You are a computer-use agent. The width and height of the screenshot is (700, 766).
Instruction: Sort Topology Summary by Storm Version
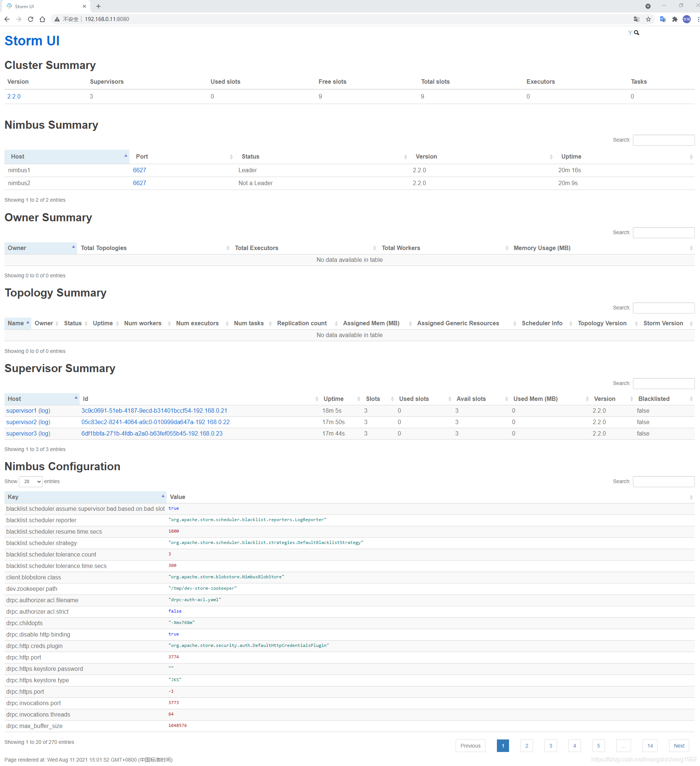point(667,323)
